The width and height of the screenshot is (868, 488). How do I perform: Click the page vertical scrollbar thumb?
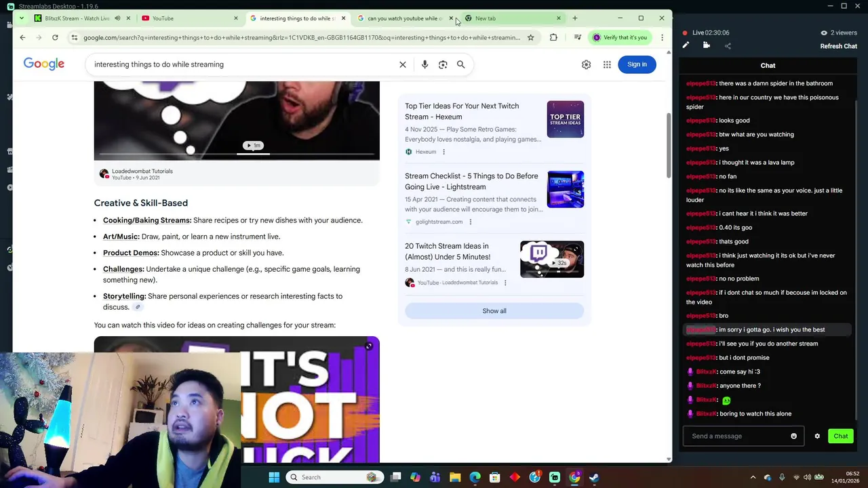coord(669,146)
